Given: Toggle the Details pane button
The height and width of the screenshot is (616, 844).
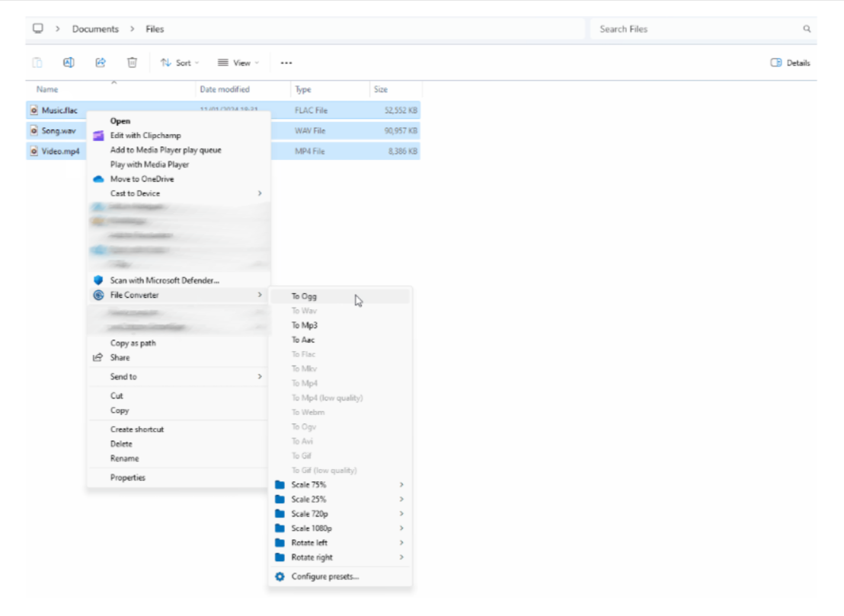Looking at the screenshot, I should pos(790,63).
